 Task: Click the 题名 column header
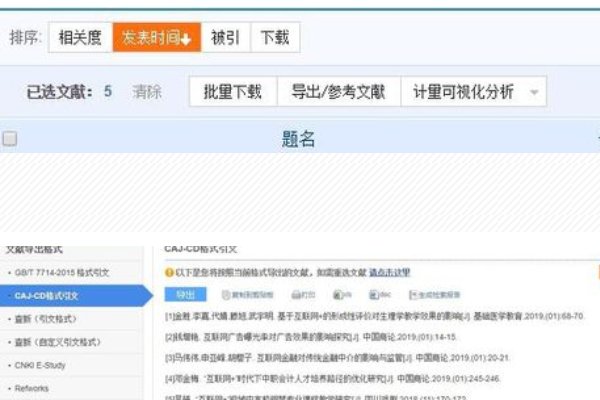coord(298,139)
